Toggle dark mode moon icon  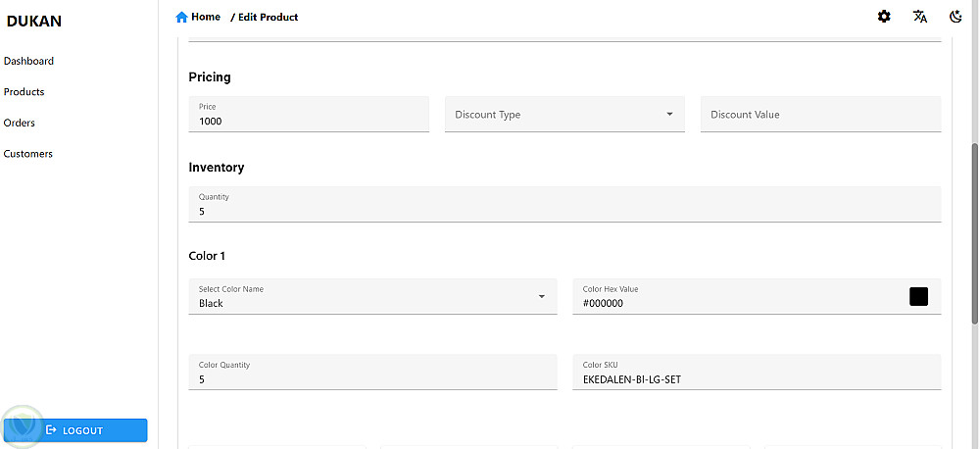click(956, 17)
